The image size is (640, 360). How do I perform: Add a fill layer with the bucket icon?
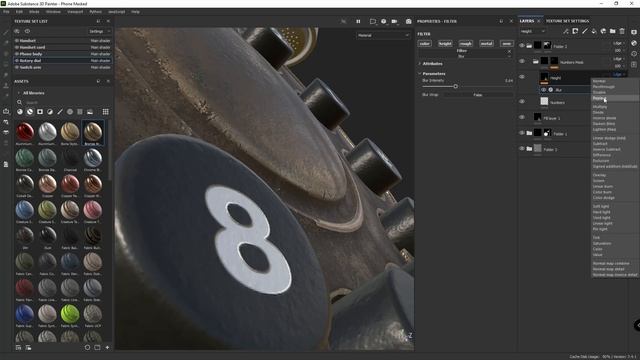[594, 31]
